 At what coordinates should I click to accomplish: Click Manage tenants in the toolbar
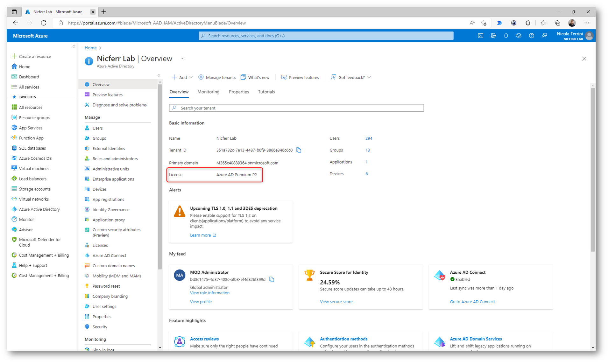click(217, 77)
